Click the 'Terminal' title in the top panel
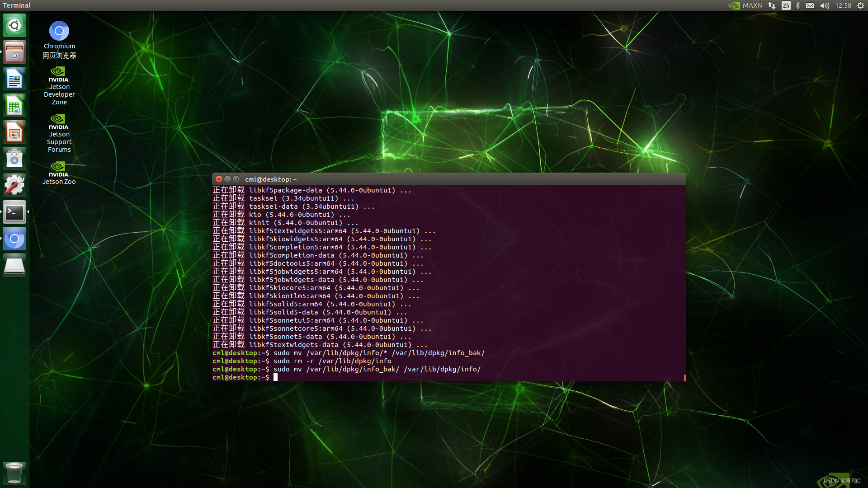868x488 pixels. [x=17, y=5]
